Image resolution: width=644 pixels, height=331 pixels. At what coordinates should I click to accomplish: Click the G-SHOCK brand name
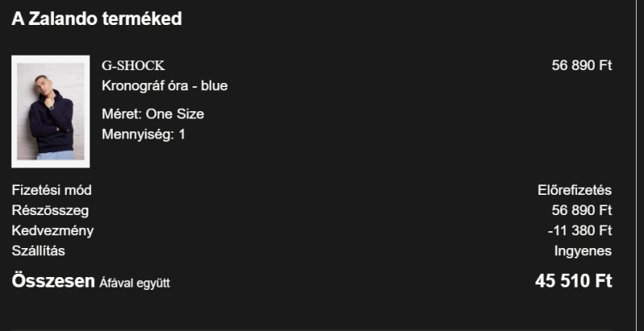coord(133,66)
